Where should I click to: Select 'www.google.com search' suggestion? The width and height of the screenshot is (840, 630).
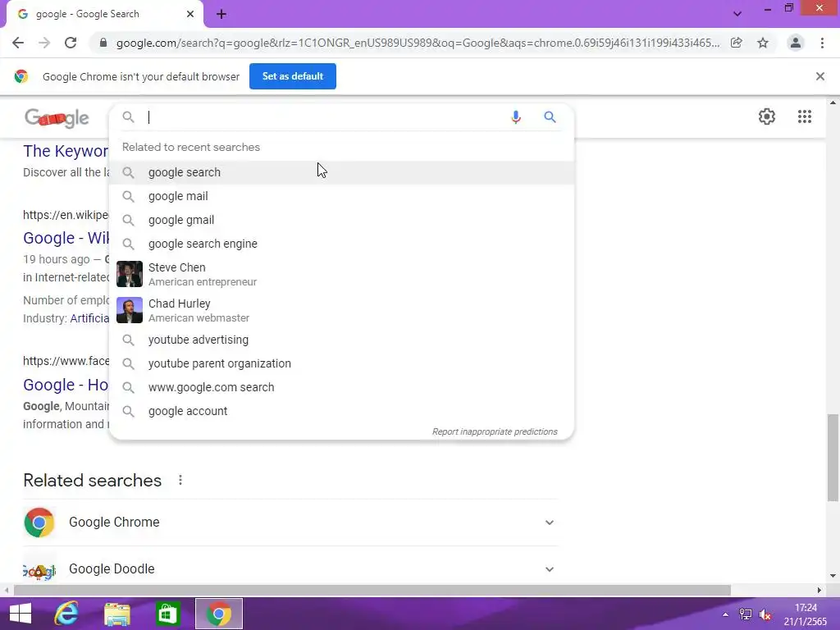pos(341,387)
